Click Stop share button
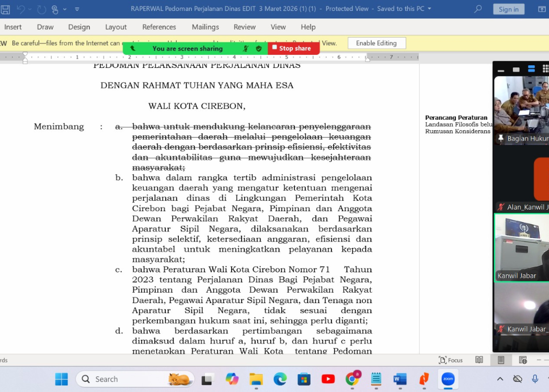Image resolution: width=549 pixels, height=392 pixels. coord(293,49)
